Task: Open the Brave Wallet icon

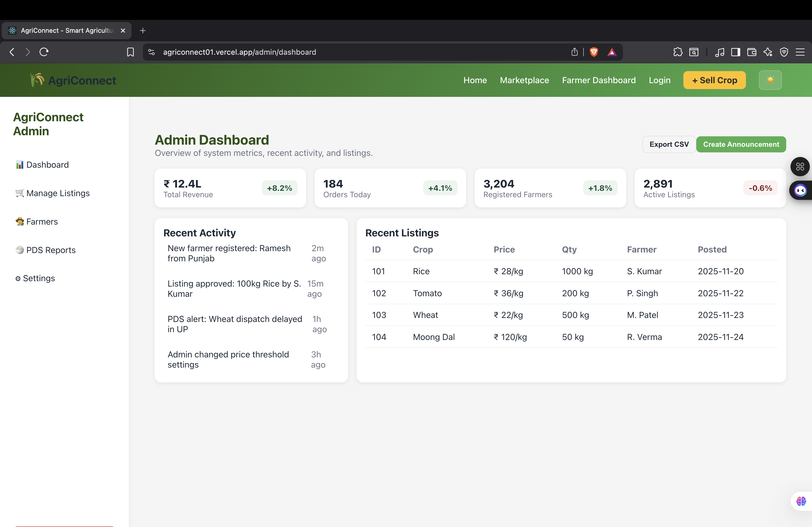Action: (752, 52)
